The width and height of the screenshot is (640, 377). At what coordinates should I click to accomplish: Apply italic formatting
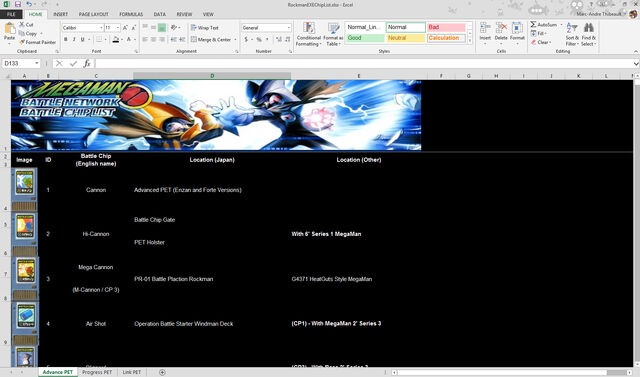(74, 40)
